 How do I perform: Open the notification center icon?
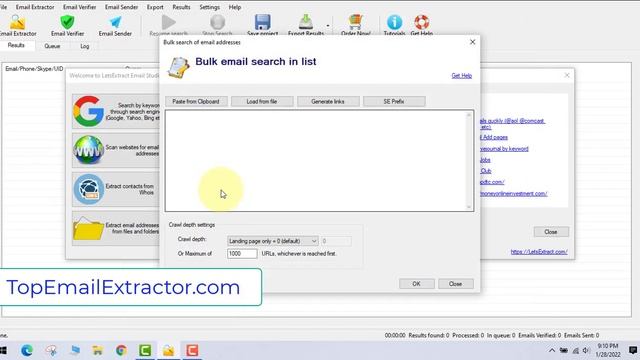point(633,350)
